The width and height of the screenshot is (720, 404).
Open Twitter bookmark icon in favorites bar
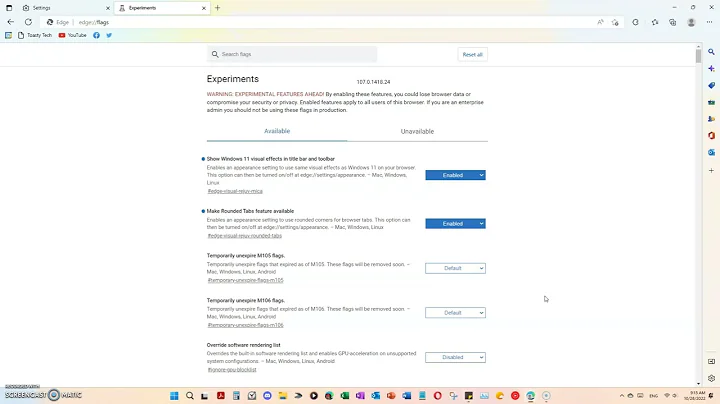pos(109,35)
